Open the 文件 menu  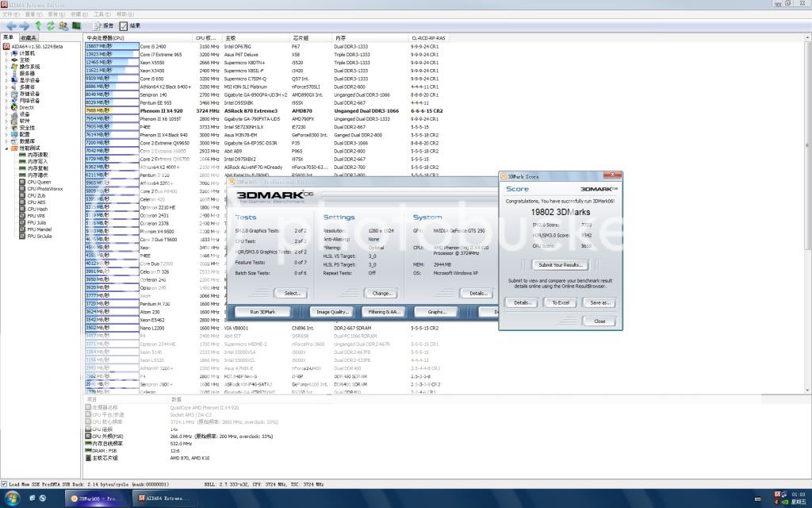[10, 14]
